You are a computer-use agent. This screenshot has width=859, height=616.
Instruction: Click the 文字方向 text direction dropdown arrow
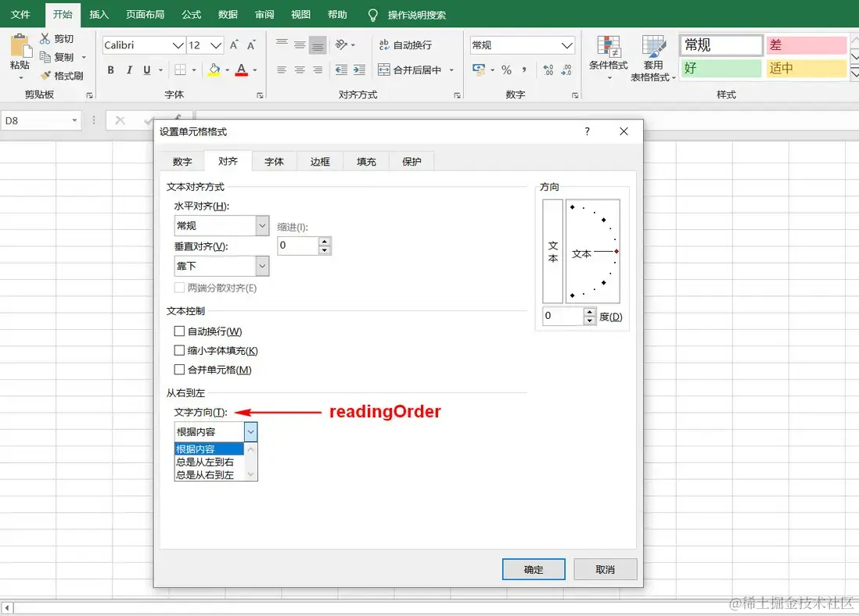tap(250, 432)
